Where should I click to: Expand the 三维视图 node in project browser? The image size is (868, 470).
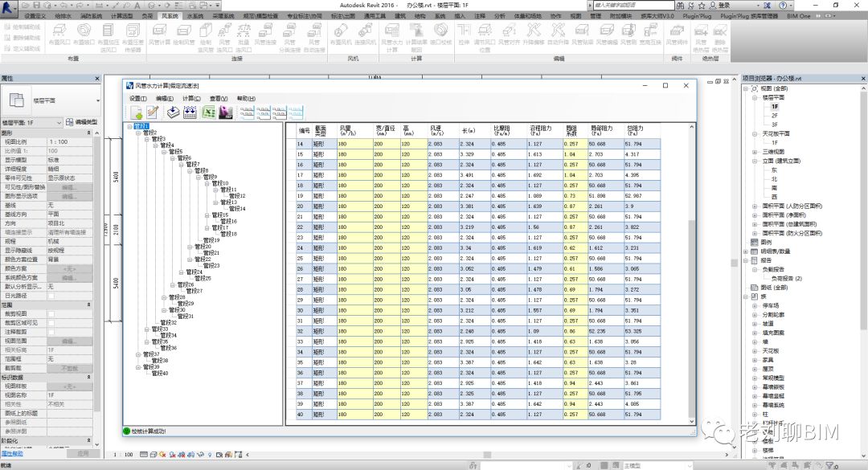(x=755, y=152)
